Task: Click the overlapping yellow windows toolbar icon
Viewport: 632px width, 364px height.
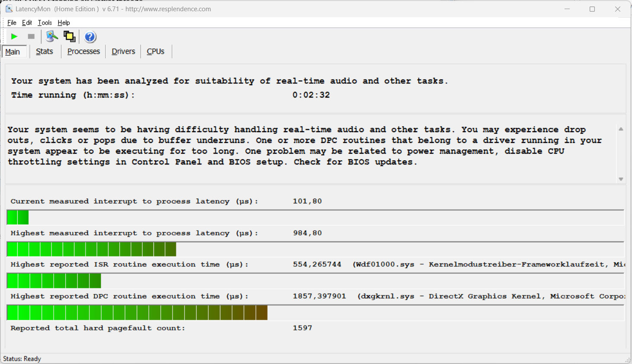Action: tap(69, 37)
